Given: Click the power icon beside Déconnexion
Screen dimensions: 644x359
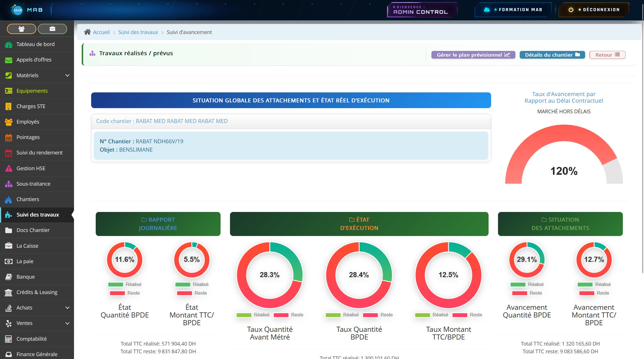Looking at the screenshot, I should point(571,10).
